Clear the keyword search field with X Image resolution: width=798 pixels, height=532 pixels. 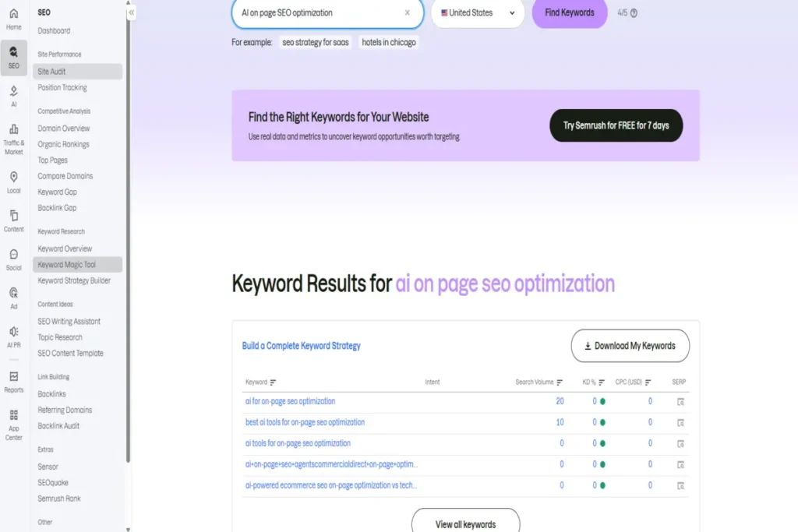(x=407, y=12)
